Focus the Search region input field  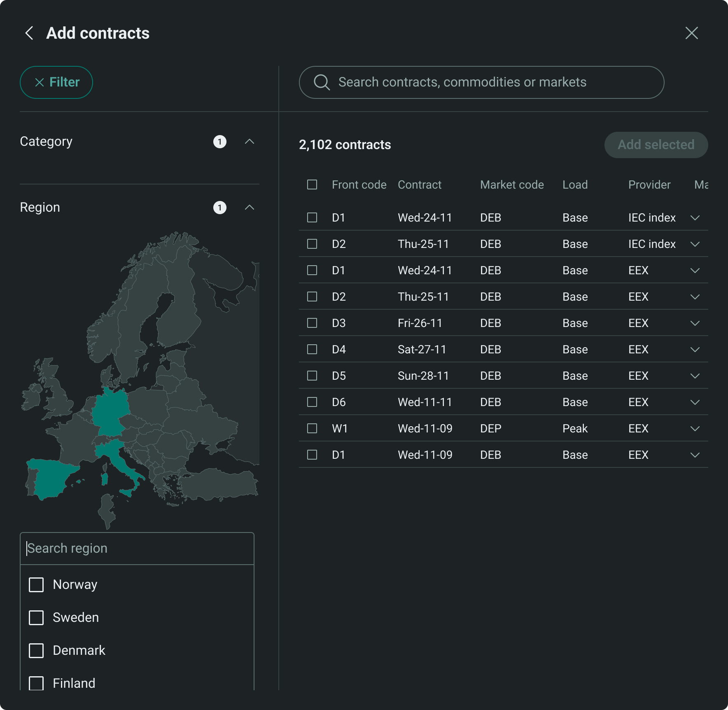click(x=137, y=549)
